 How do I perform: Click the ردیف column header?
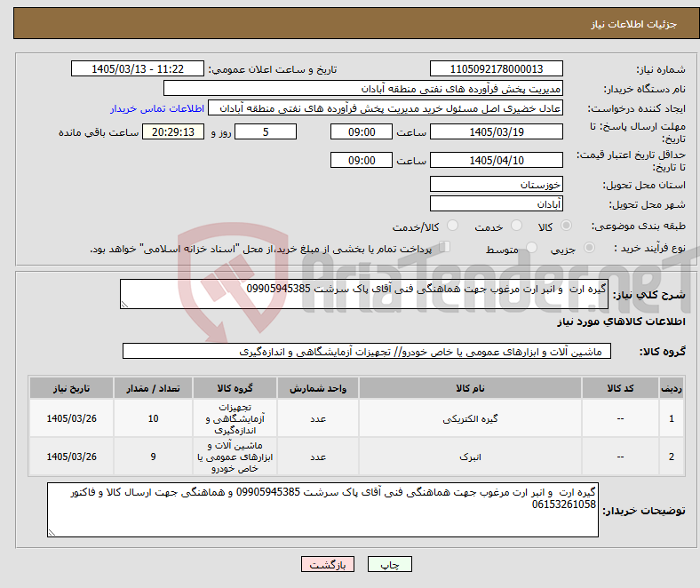pyautogui.click(x=672, y=388)
